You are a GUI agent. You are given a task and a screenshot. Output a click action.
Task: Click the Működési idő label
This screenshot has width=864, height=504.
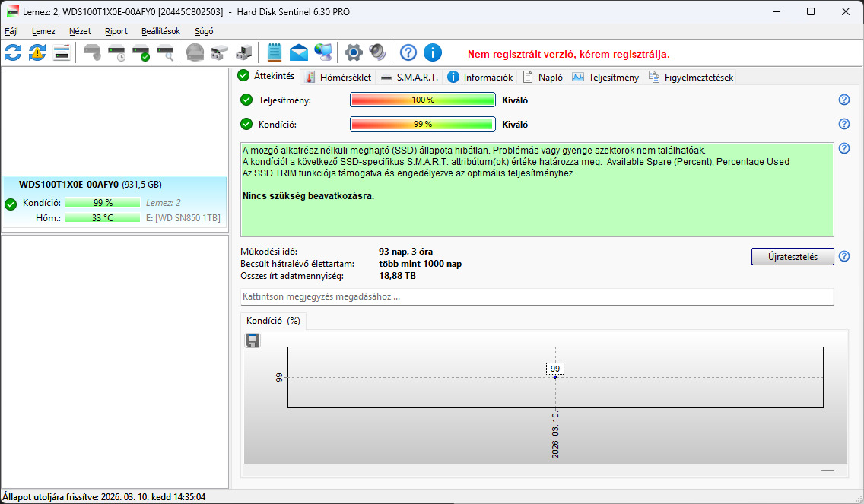click(x=269, y=252)
